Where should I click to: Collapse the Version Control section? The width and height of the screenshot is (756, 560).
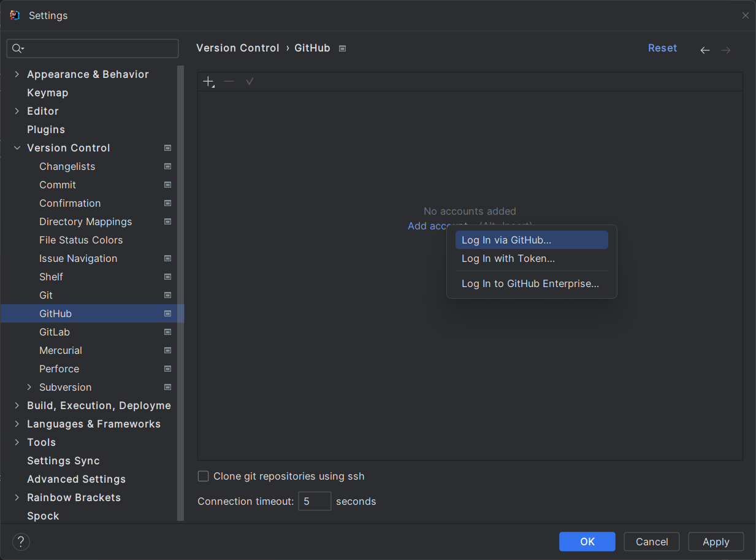click(x=17, y=148)
